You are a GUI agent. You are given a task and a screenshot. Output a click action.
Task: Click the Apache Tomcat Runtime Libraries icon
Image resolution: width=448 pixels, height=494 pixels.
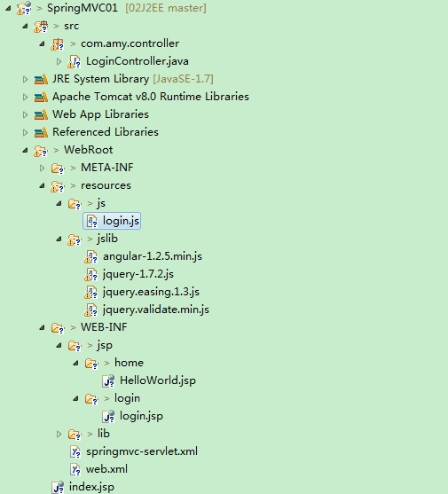(x=41, y=97)
